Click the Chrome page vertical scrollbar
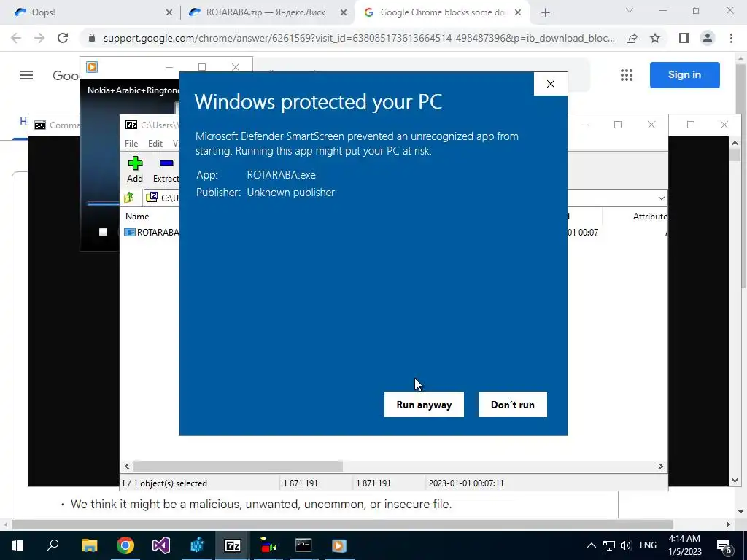 point(742,176)
